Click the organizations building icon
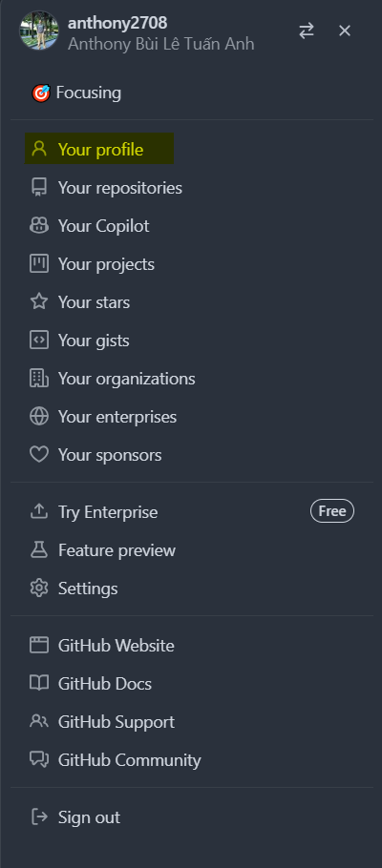The width and height of the screenshot is (382, 868). pos(39,379)
